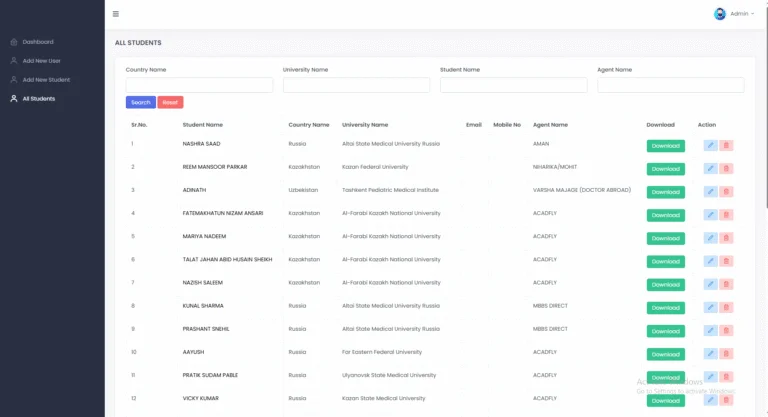
Task: Click delete trash icon for REEM MANSOOR PARKAR
Action: (726, 169)
